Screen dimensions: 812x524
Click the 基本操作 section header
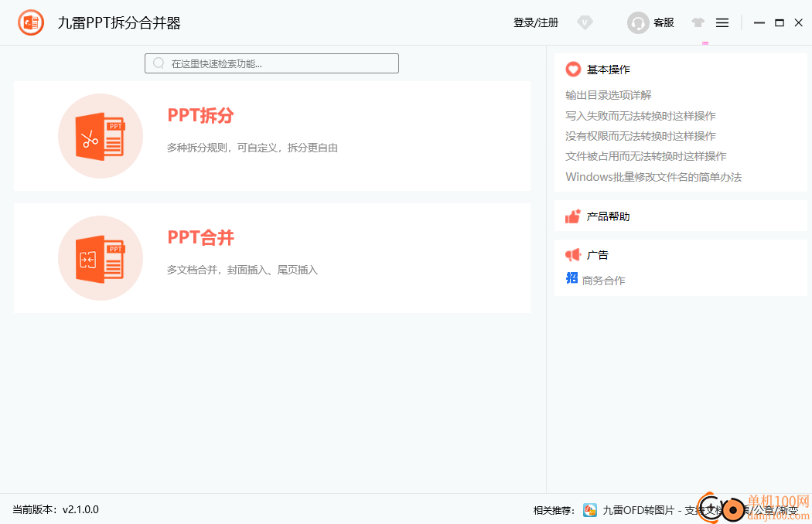[x=608, y=70]
